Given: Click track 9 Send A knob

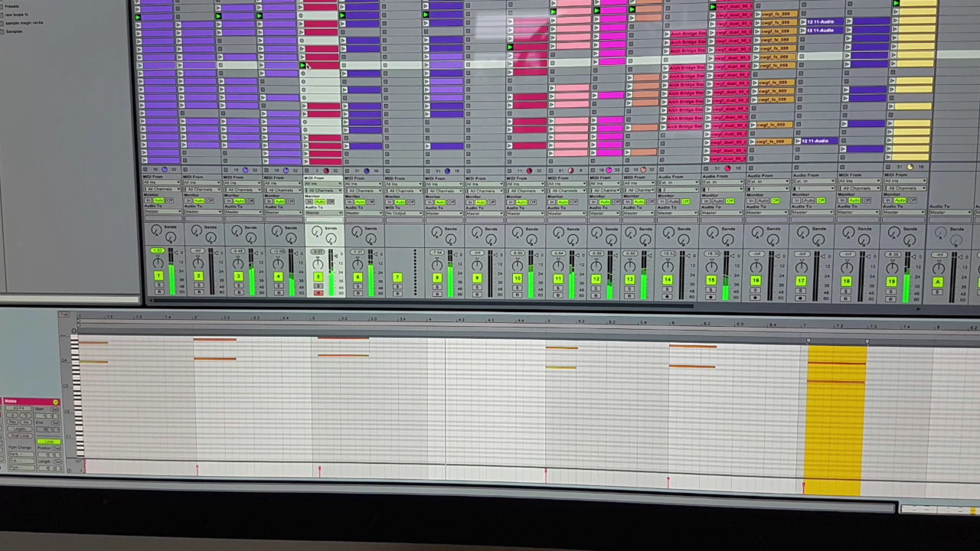Looking at the screenshot, I should [x=477, y=232].
